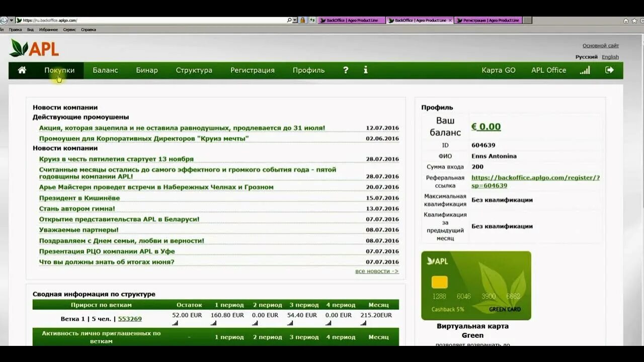Expand the address bar autocomplete dropdown arrow
The width and height of the screenshot is (644, 362).
click(x=295, y=20)
